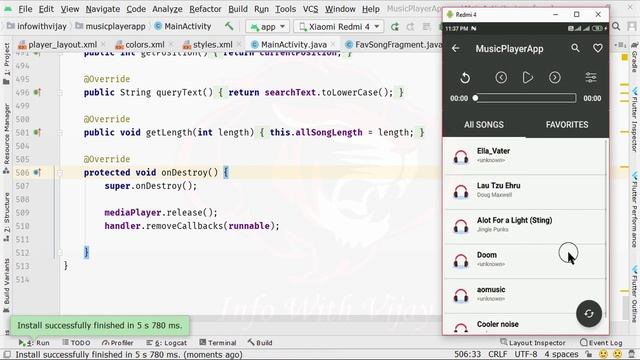
Task: Tap the search icon in MusicPlayerApp header
Action: pos(575,48)
